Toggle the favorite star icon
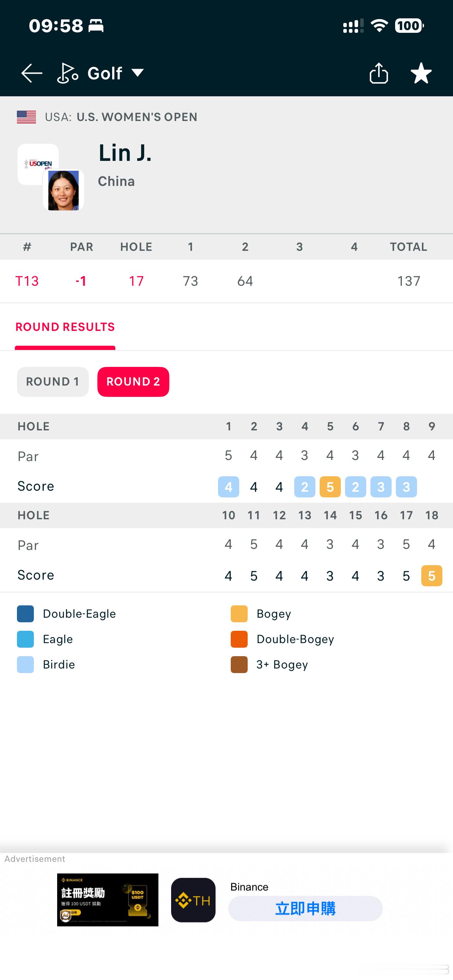453x980 pixels. click(421, 73)
